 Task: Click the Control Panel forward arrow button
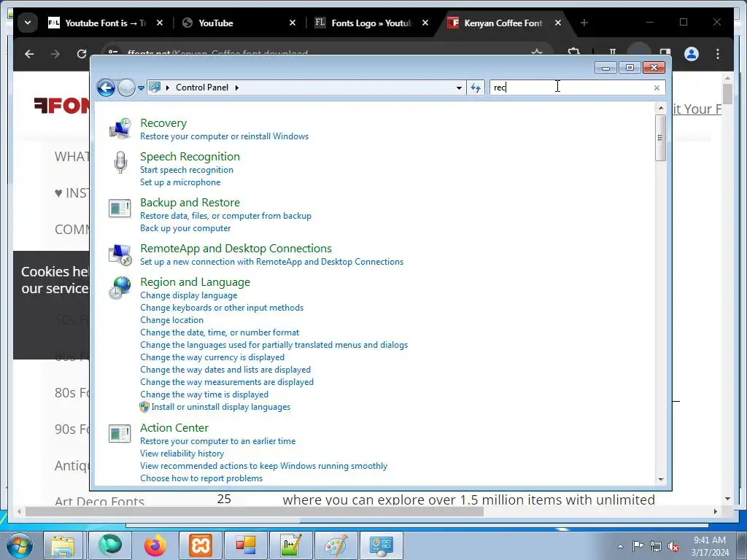(x=126, y=87)
